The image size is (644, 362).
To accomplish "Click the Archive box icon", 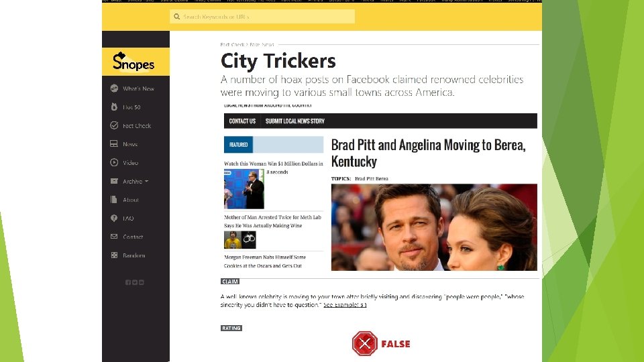I will click(x=114, y=181).
